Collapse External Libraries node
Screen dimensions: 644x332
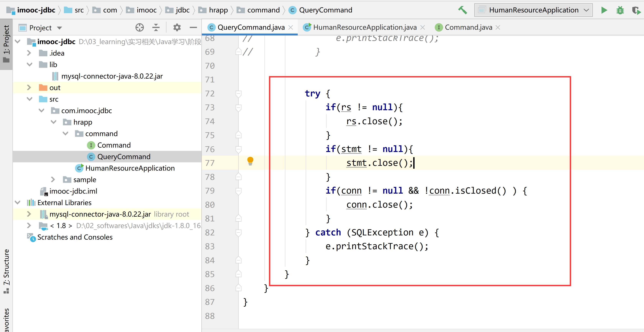tap(17, 202)
